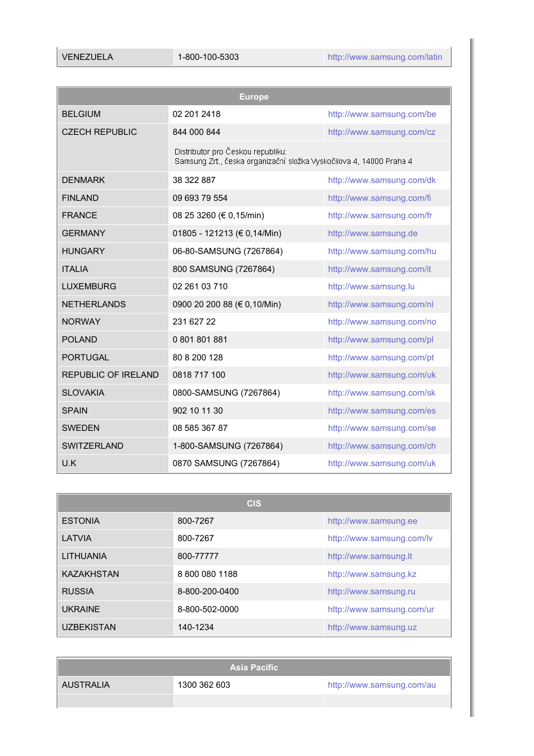Open the Norway samsung.com/no link

[382, 322]
